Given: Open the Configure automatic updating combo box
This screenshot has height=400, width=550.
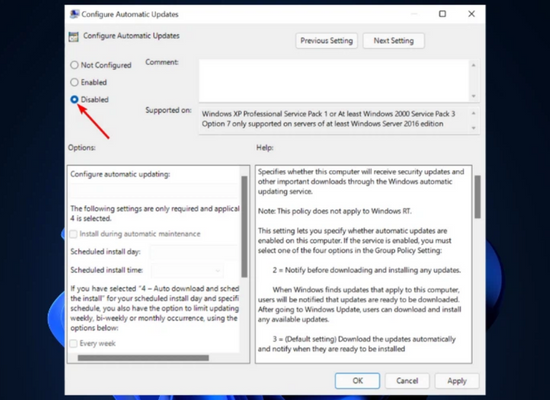Looking at the screenshot, I should [x=154, y=191].
